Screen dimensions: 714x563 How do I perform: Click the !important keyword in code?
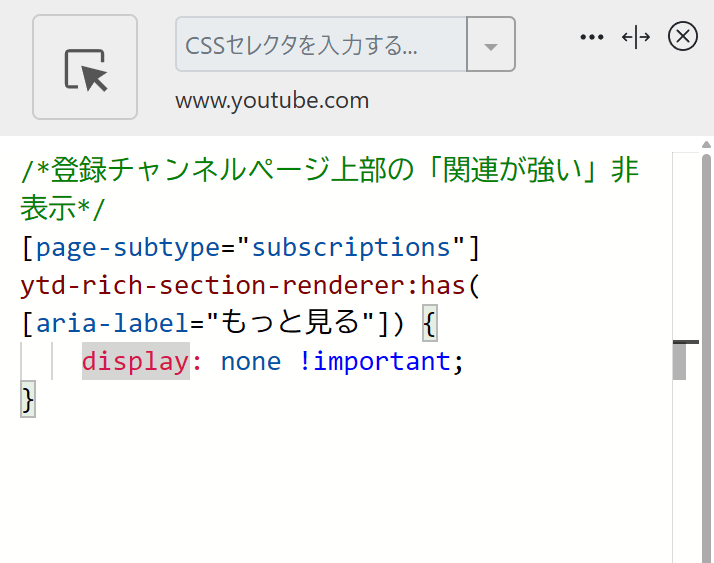click(x=375, y=361)
